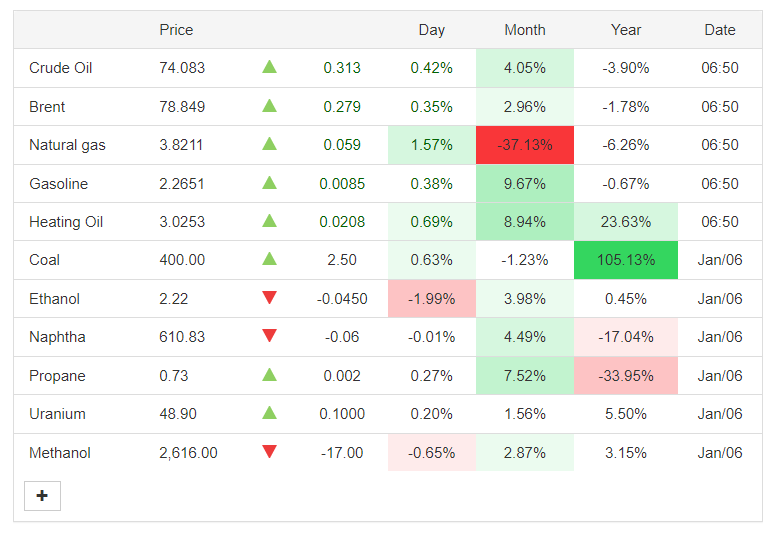Select Brent price 78.849

pos(182,107)
